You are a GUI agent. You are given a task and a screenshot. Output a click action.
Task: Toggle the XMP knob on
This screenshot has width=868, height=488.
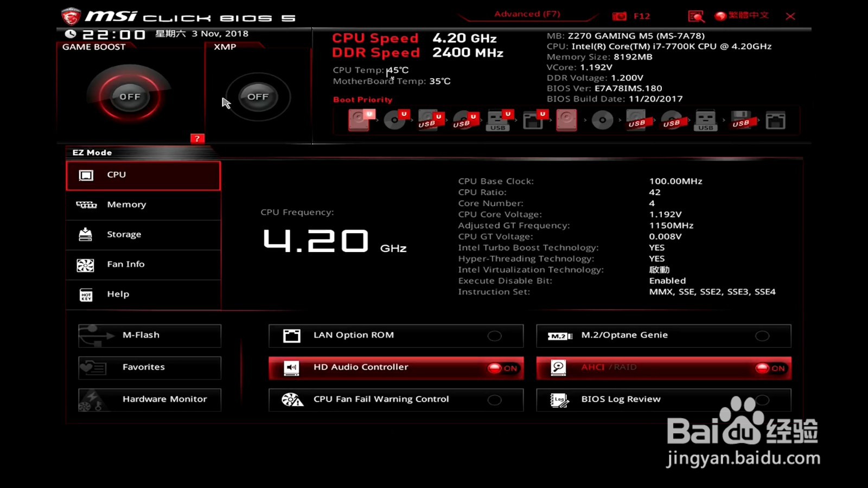(258, 97)
